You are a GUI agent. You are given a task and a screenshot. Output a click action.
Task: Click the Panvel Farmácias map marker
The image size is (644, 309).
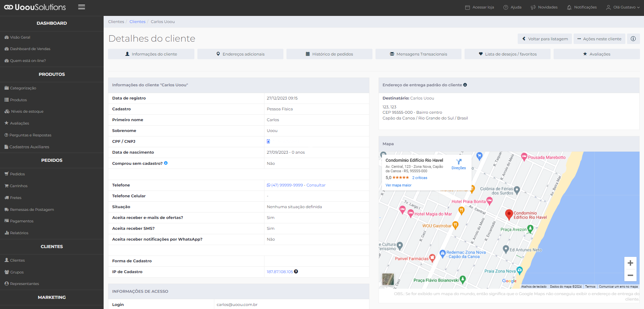(x=432, y=258)
